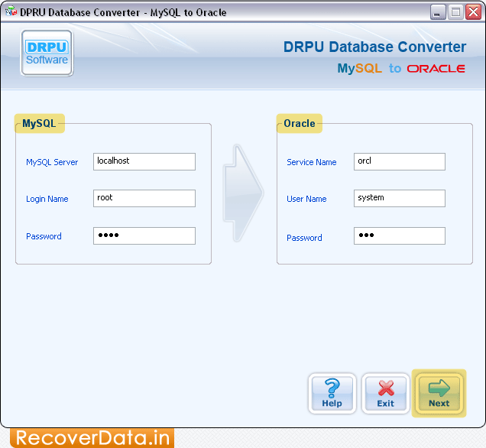Minimize the Database Converter window

(x=438, y=12)
